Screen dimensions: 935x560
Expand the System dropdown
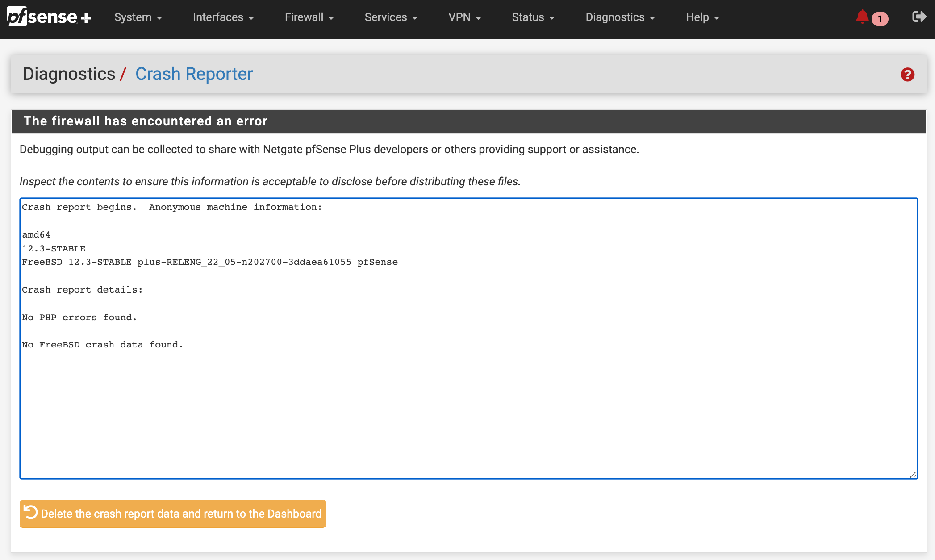tap(138, 17)
